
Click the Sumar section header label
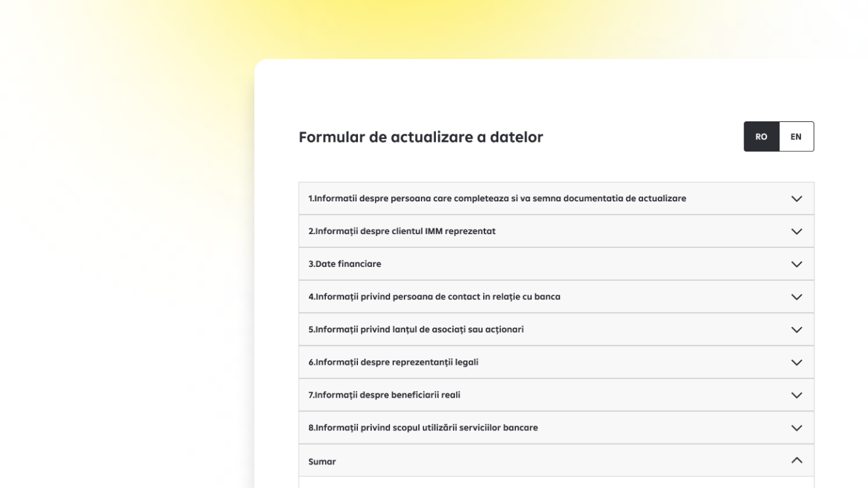[x=322, y=462]
